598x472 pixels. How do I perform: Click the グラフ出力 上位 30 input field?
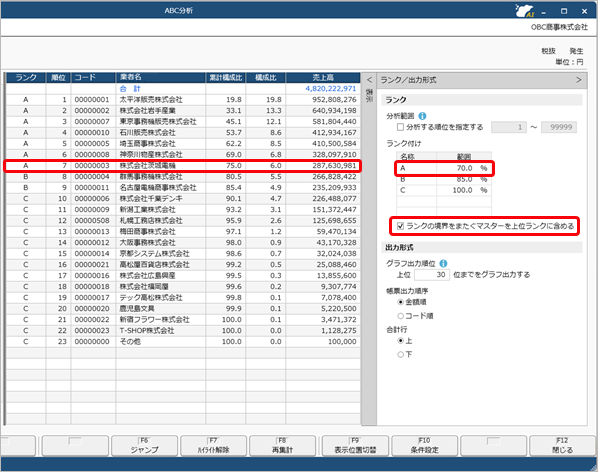tap(432, 275)
